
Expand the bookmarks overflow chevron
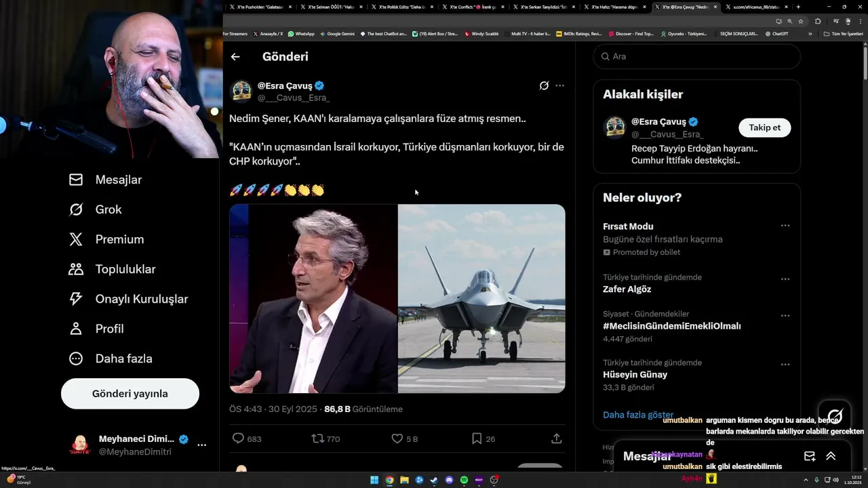coord(810,34)
